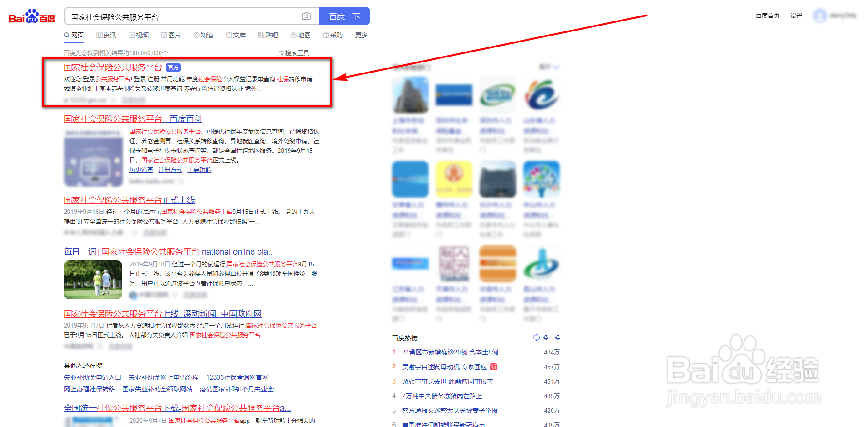Switch to 图片 tab

click(x=171, y=35)
